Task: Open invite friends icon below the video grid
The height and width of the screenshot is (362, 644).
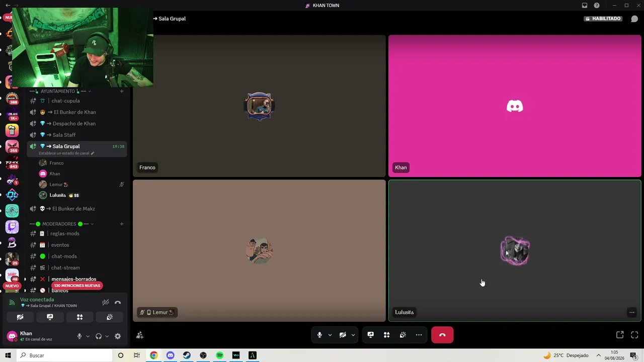Action: coord(140,335)
